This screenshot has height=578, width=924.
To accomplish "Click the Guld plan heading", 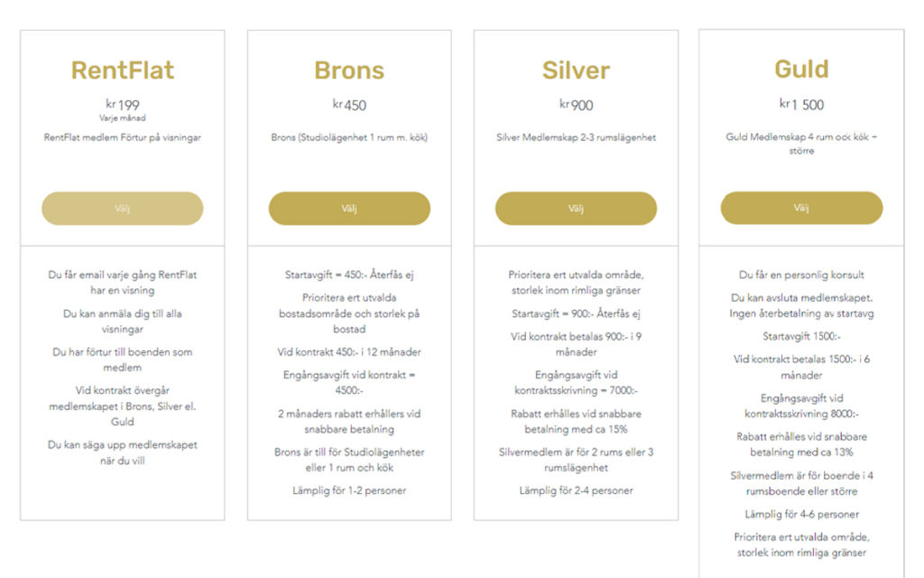I will coord(801,69).
